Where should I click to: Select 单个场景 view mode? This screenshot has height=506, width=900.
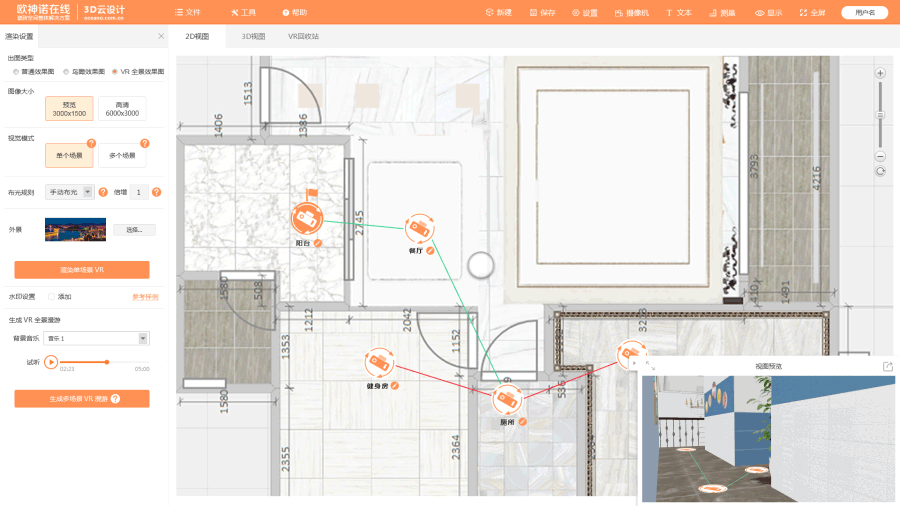[x=69, y=155]
